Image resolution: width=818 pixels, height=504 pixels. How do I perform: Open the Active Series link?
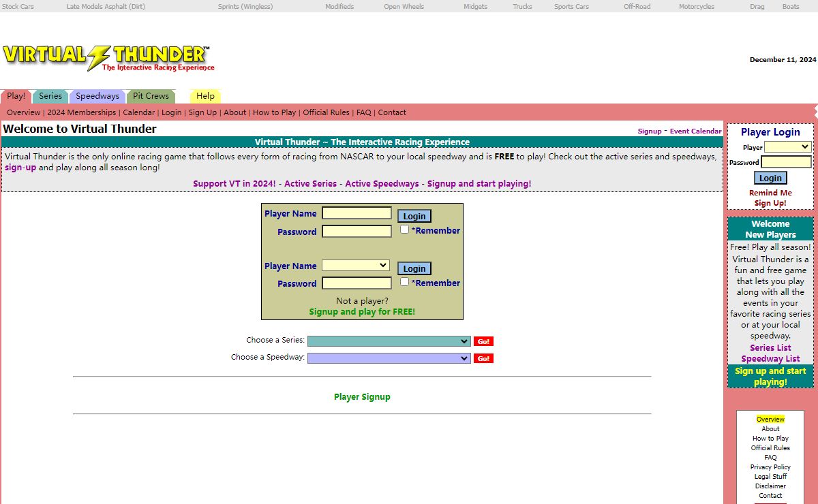(310, 184)
